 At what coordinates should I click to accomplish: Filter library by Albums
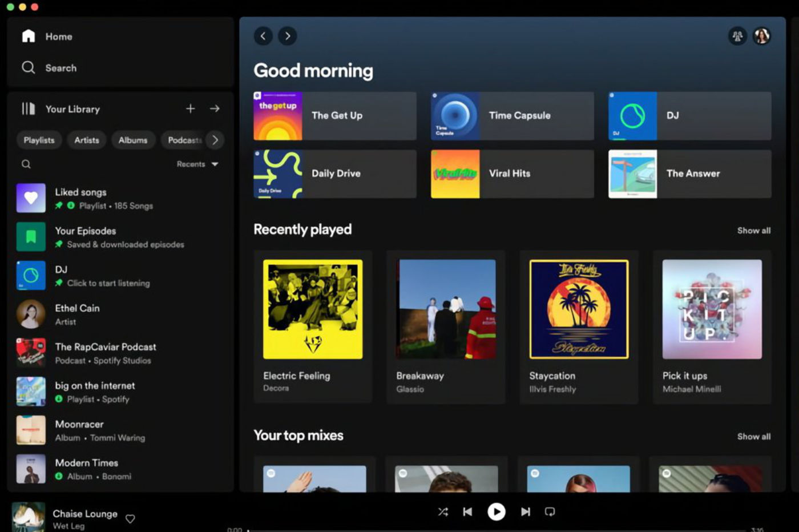point(133,140)
